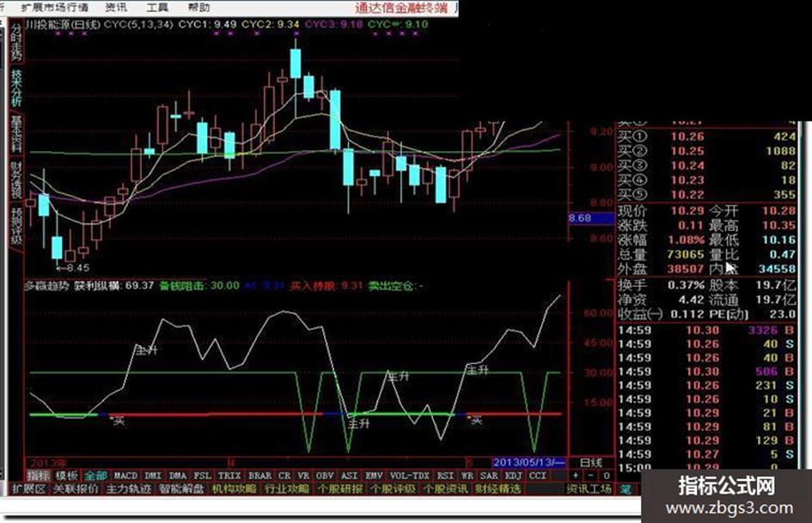Click the CYC1: 9.49 label
The height and width of the screenshot is (523, 812).
coord(207,24)
